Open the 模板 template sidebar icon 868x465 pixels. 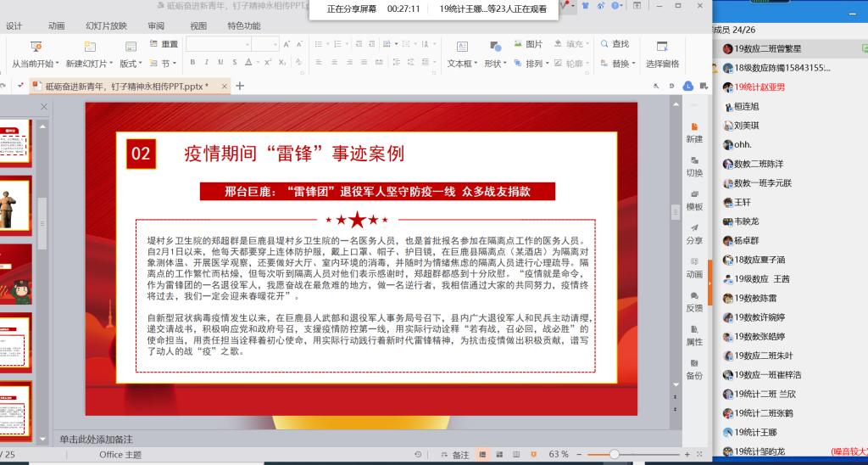coord(694,200)
